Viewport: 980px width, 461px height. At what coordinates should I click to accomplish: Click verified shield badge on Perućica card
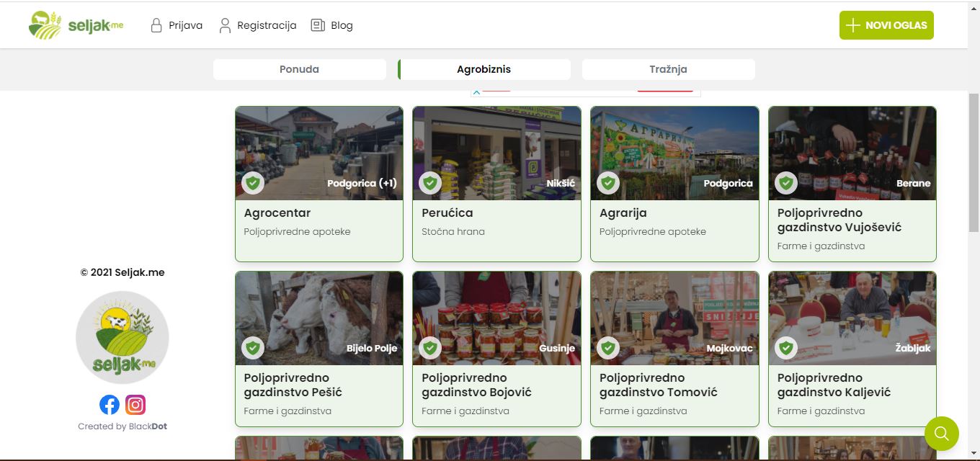(x=430, y=183)
